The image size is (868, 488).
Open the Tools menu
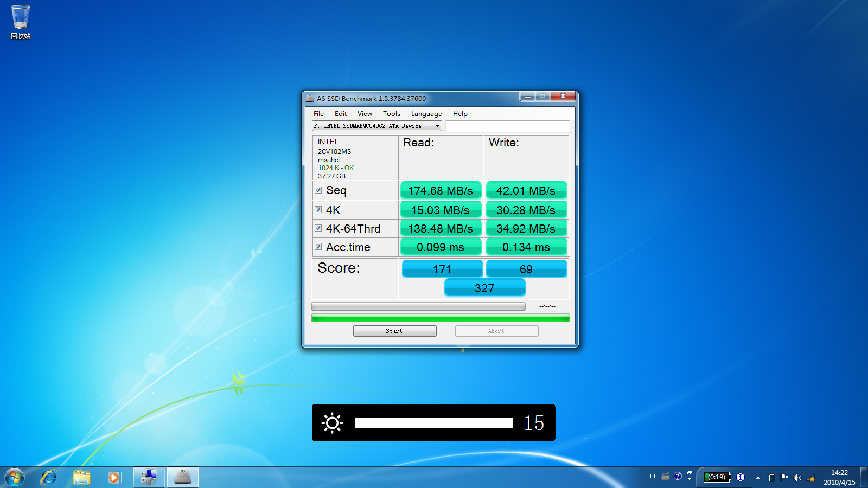392,113
